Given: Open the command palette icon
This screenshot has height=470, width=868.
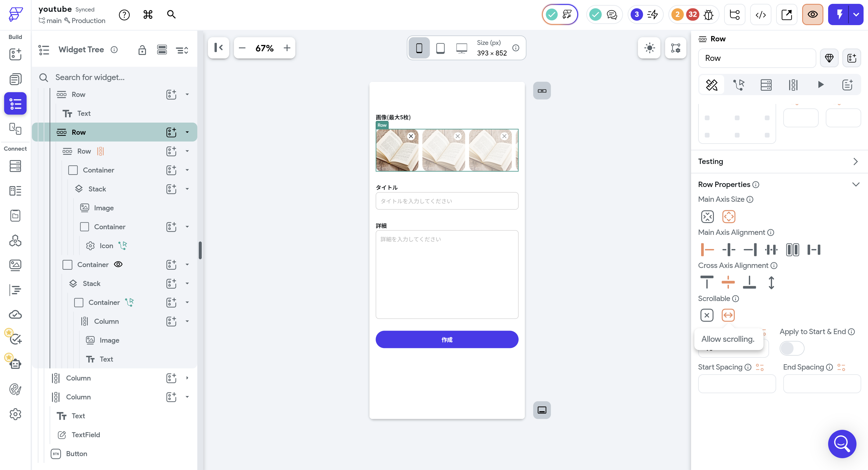Looking at the screenshot, I should tap(148, 14).
